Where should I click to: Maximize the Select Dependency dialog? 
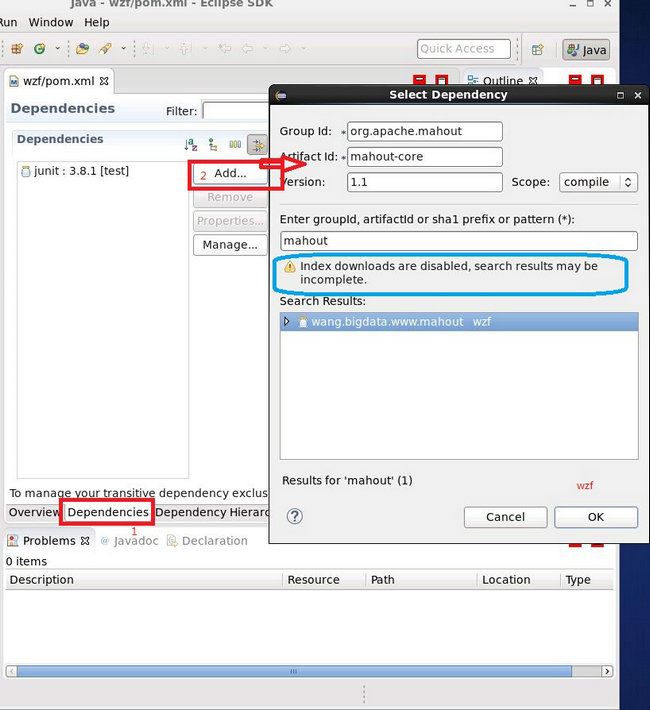click(x=620, y=95)
